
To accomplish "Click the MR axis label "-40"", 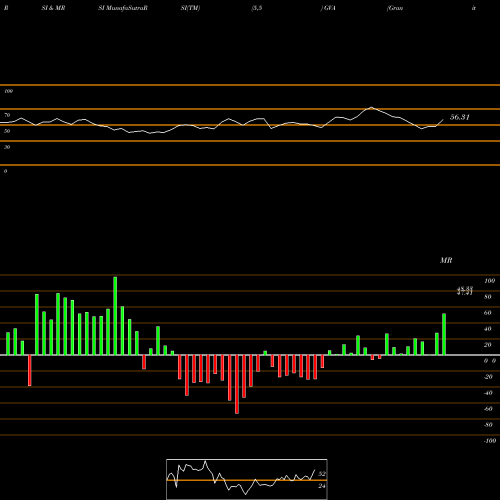I will pos(488,393).
